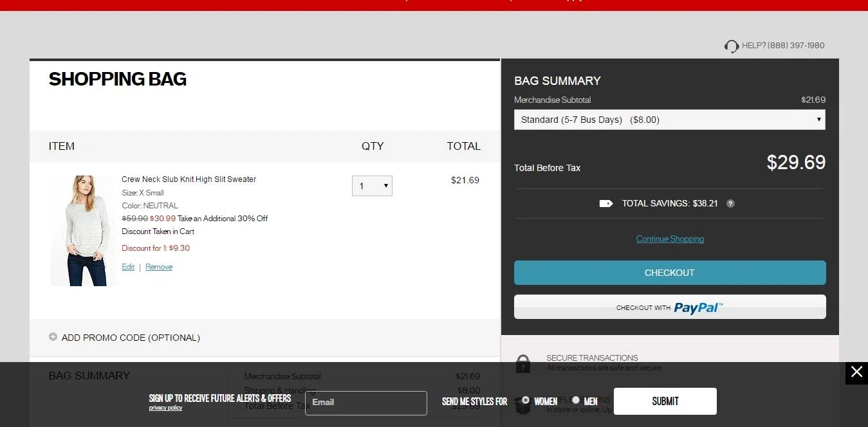The width and height of the screenshot is (868, 427).
Task: Click the headset help icon
Action: (732, 46)
